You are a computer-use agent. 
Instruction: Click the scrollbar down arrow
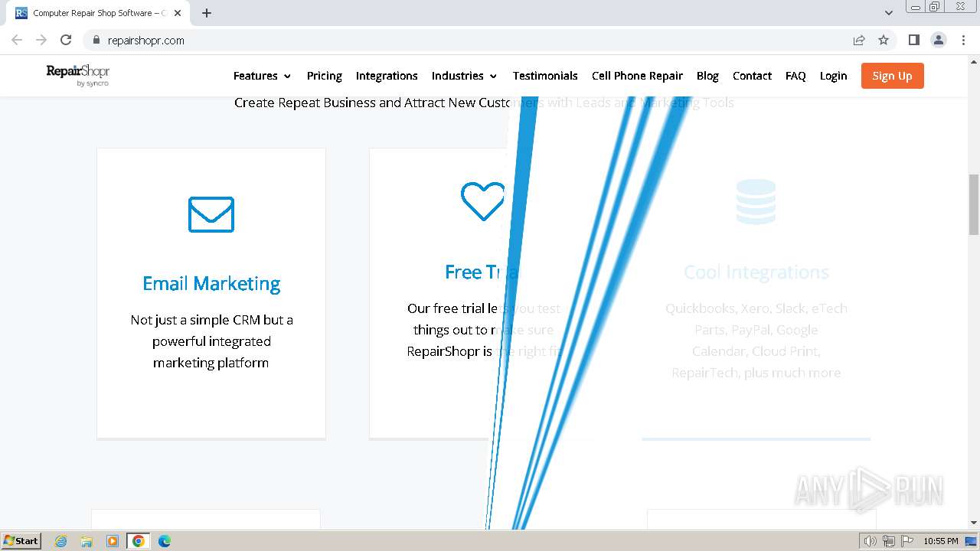(x=974, y=523)
